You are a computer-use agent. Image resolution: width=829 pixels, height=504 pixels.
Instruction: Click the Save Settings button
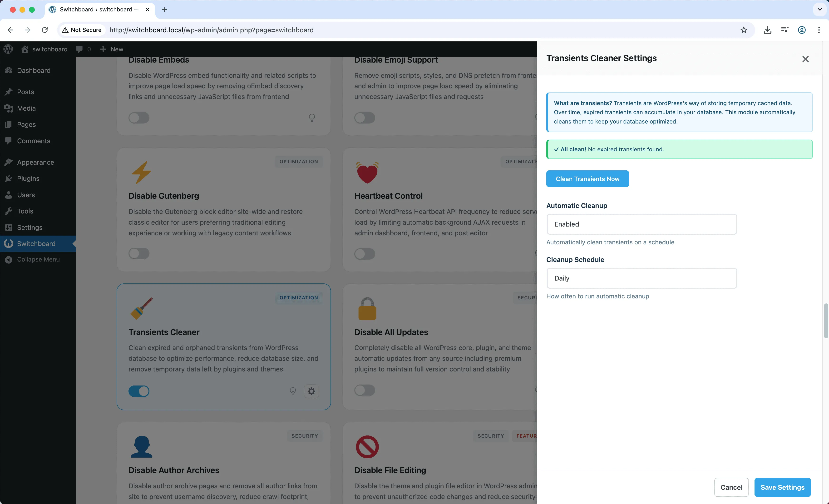[782, 487]
